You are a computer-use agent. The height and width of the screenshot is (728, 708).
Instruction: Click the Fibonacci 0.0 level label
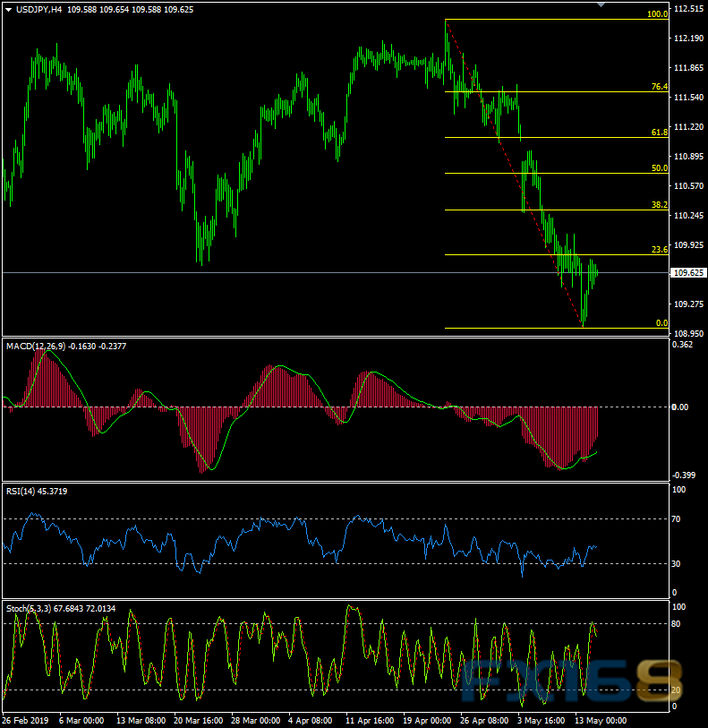click(x=661, y=323)
